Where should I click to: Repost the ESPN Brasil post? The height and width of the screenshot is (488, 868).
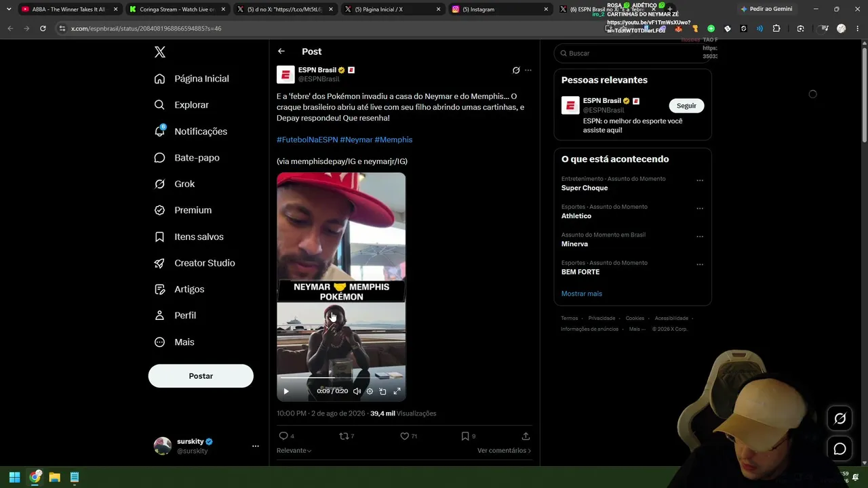pyautogui.click(x=344, y=436)
